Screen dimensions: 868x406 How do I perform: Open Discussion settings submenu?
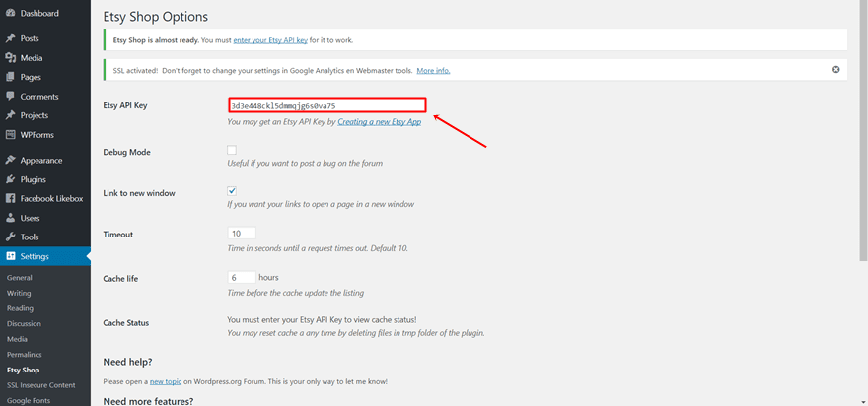(24, 323)
